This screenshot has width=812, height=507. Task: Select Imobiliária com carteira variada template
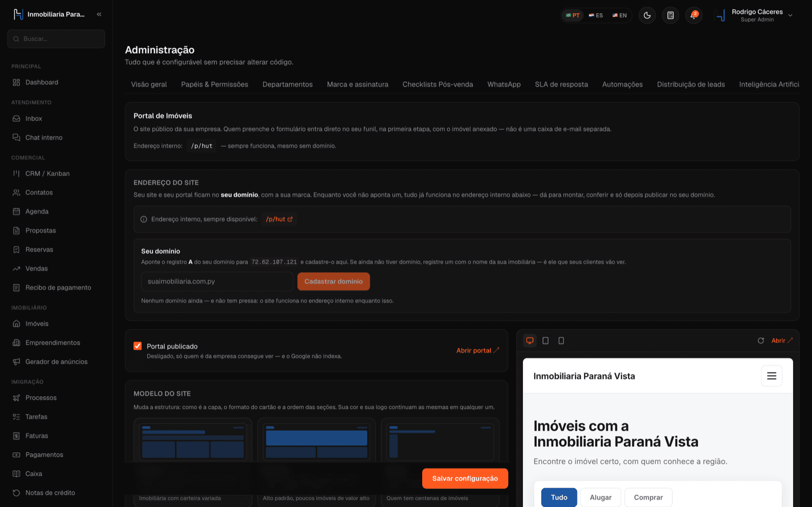(193, 462)
